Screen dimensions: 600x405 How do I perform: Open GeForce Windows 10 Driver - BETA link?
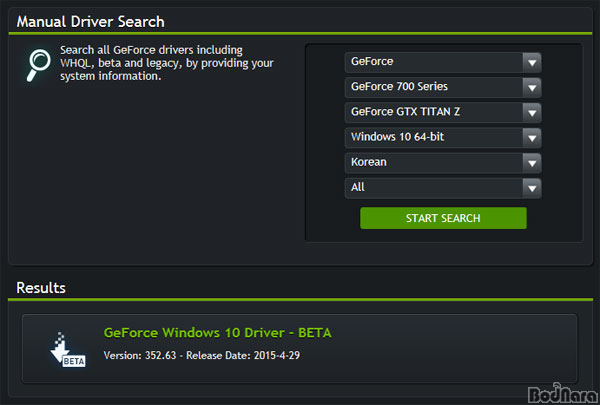click(217, 333)
